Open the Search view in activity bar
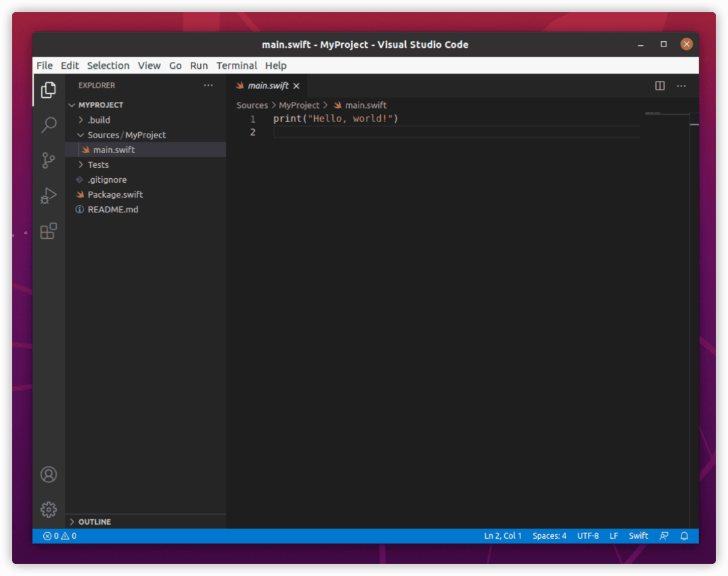 [49, 125]
